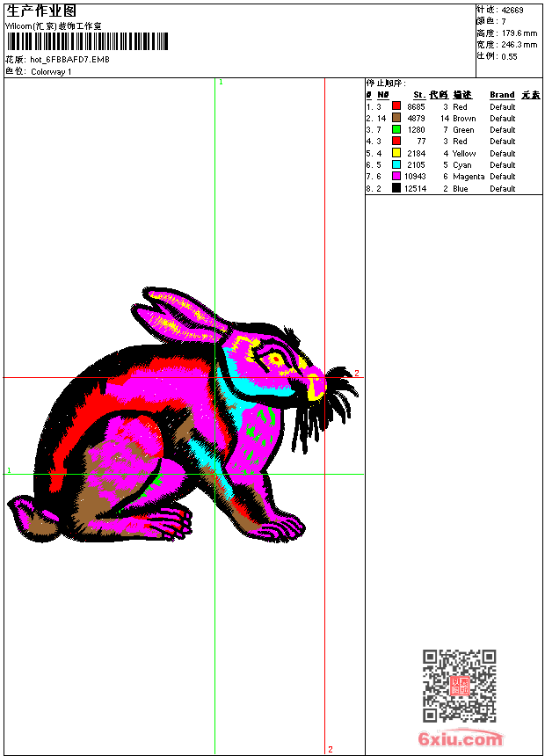This screenshot has width=545, height=756.
Task: Click the 停止顺序 heading
Action: pyautogui.click(x=386, y=84)
